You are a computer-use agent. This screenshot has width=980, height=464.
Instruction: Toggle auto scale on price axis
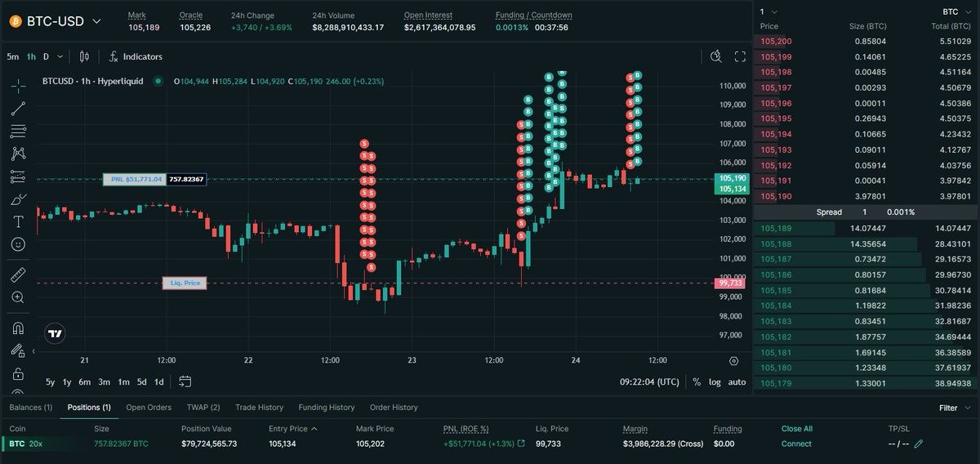point(737,381)
